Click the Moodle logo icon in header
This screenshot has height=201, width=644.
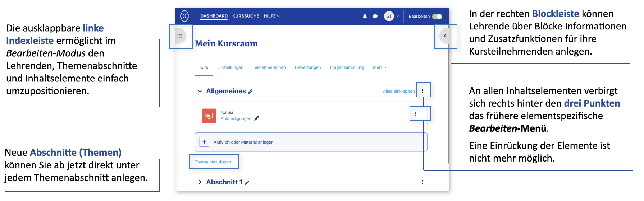tap(184, 16)
